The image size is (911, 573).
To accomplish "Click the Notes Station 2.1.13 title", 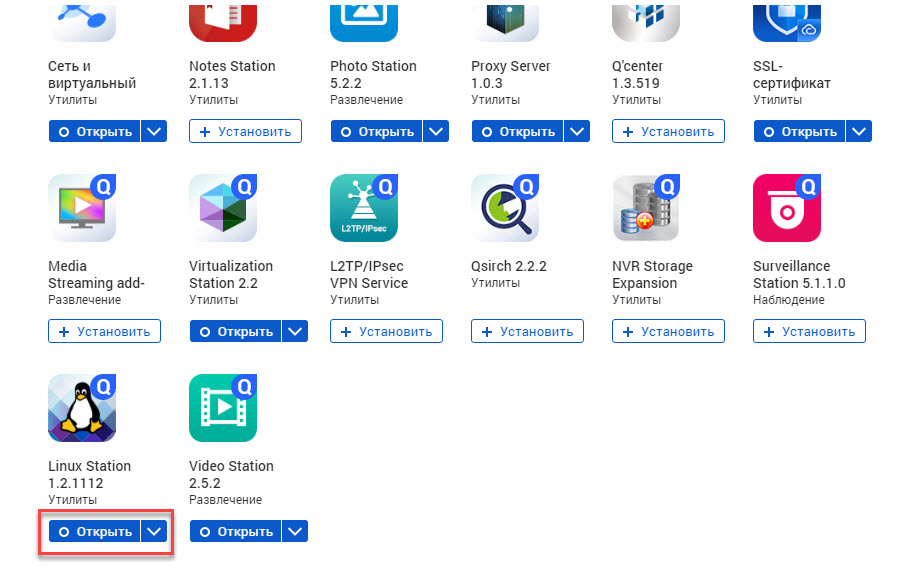I will (x=232, y=74).
